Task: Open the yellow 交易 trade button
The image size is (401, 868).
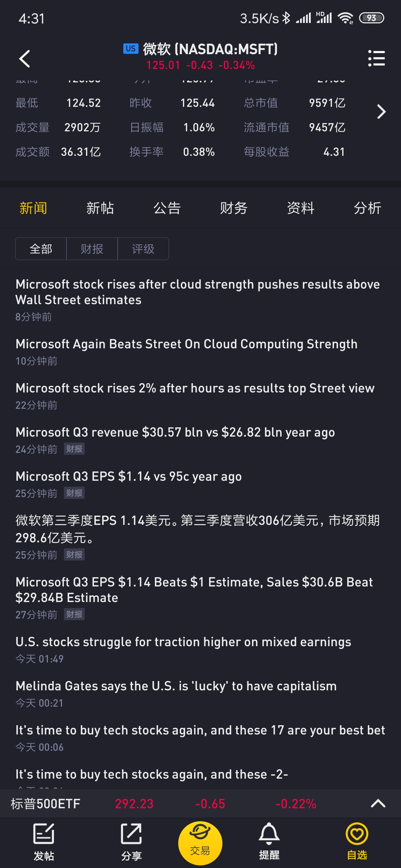Action: 200,843
